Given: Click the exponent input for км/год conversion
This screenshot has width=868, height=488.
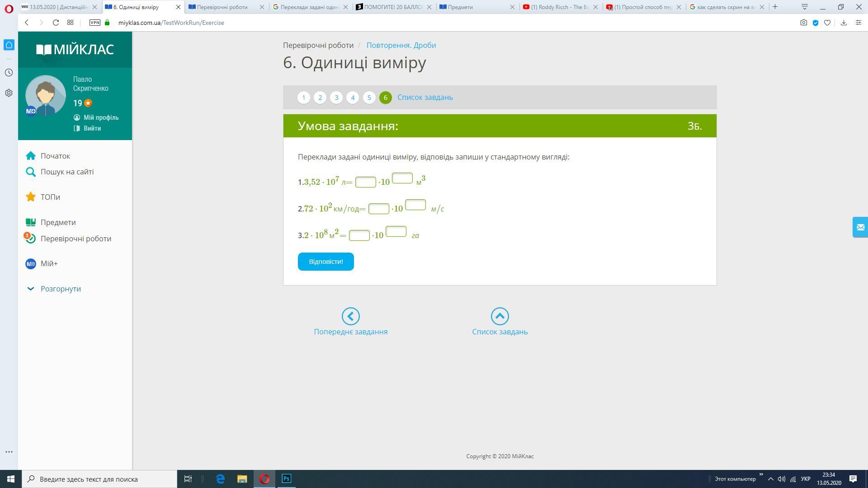Looking at the screenshot, I should tap(415, 205).
